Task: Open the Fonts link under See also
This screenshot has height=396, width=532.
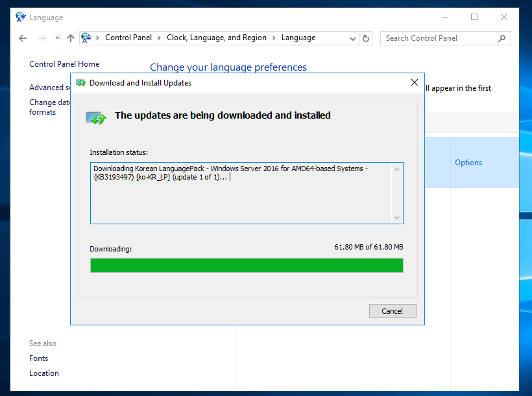Action: (39, 358)
